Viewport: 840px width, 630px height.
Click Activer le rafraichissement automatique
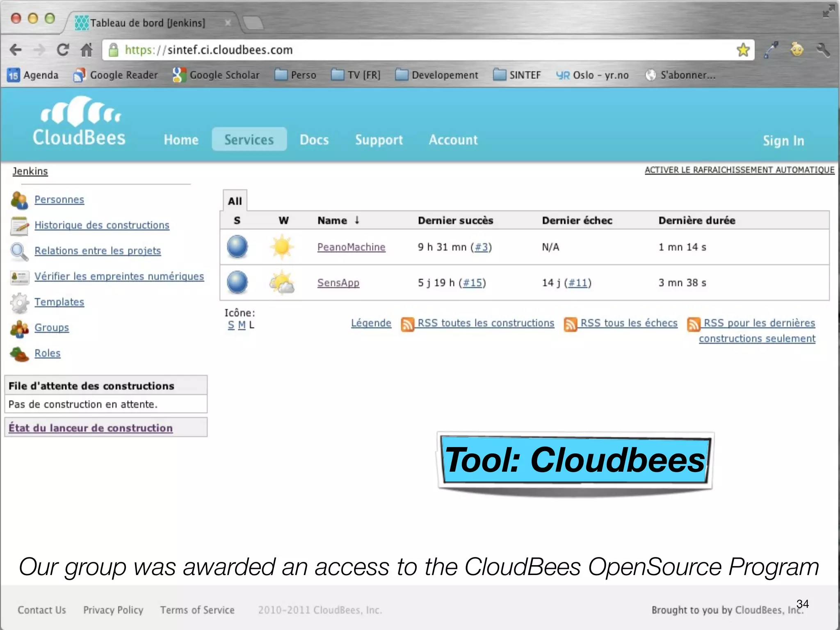[740, 170]
